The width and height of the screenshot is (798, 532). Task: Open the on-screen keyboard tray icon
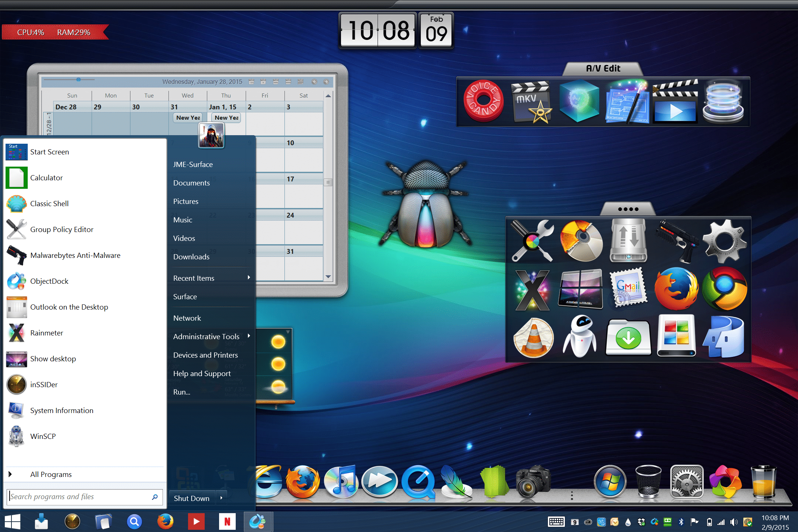556,522
